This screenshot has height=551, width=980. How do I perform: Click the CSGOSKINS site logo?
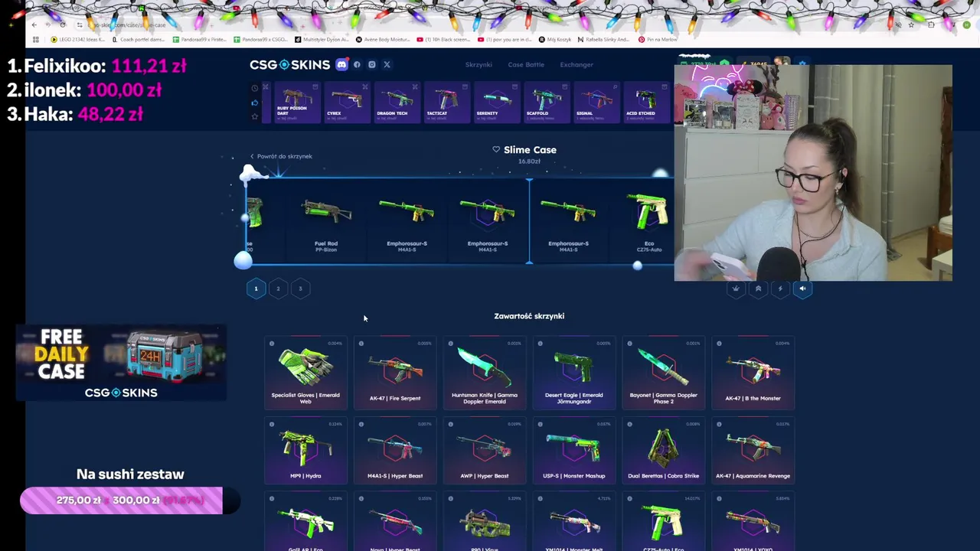click(x=289, y=65)
